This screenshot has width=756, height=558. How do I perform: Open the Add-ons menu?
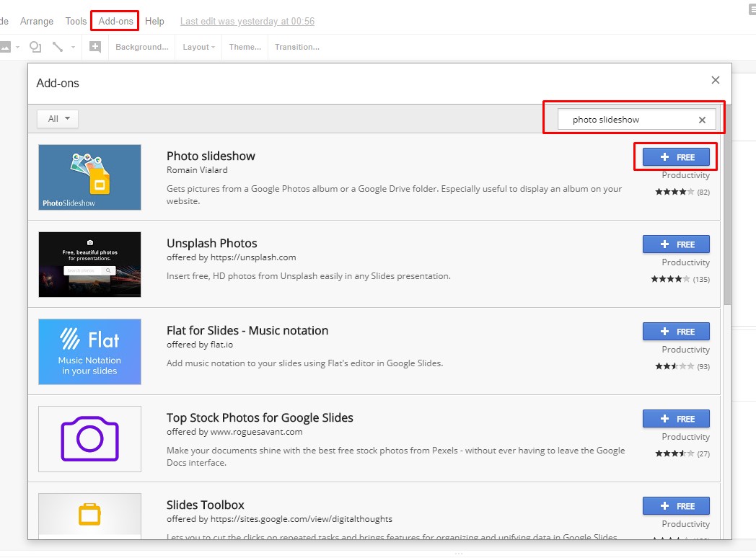pyautogui.click(x=115, y=21)
